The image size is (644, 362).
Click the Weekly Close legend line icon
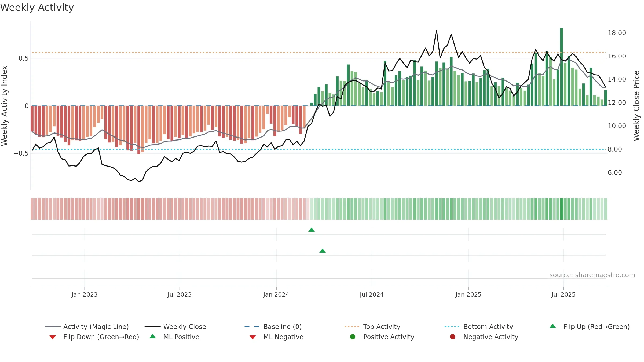(x=152, y=327)
